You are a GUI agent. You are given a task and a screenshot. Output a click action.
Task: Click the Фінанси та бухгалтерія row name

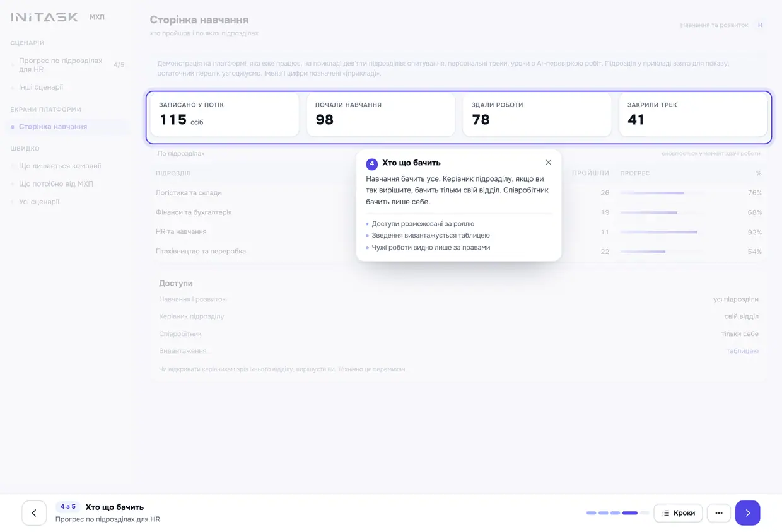pos(194,212)
